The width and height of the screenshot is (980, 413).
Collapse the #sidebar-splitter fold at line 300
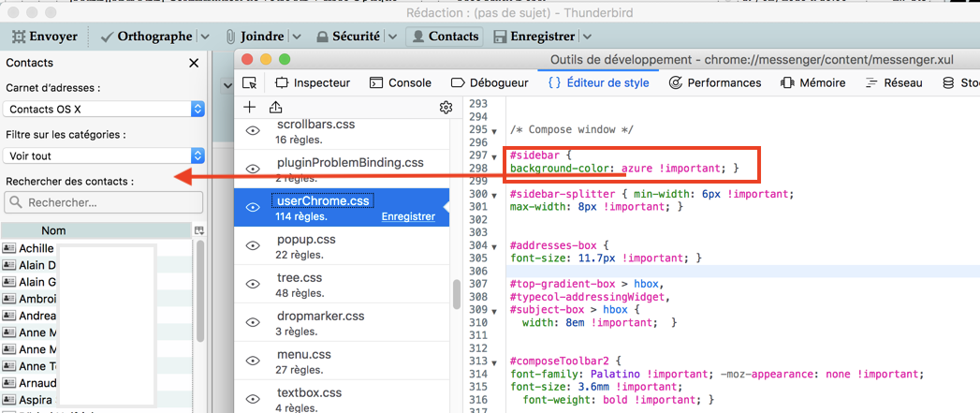[494, 195]
